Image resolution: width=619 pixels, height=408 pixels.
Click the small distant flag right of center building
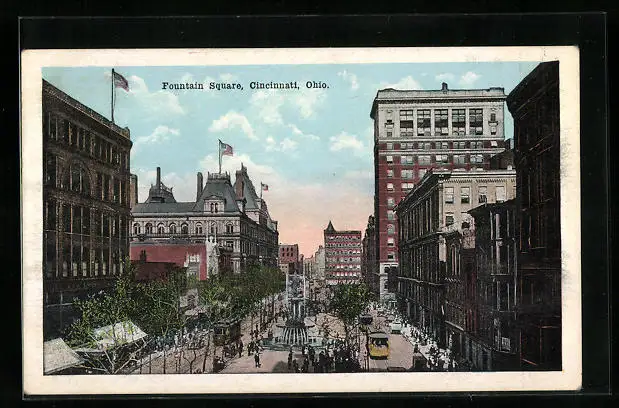(264, 186)
